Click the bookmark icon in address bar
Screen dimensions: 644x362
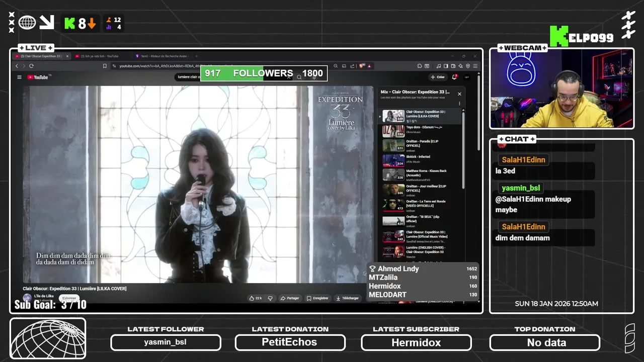coord(105,66)
